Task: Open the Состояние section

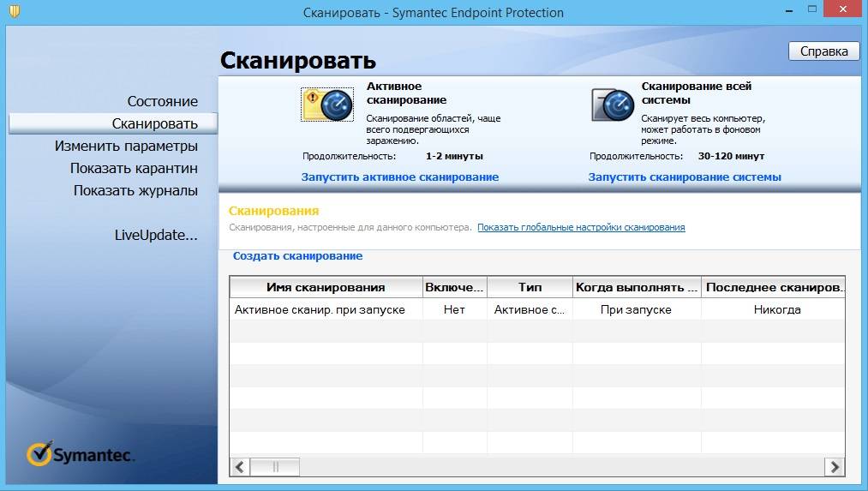Action: click(162, 101)
